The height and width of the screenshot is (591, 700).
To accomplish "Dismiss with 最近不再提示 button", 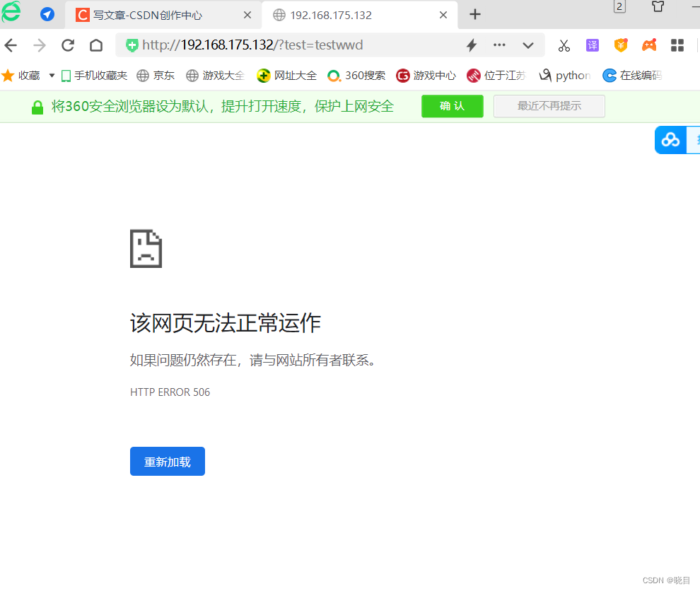I will tap(549, 106).
